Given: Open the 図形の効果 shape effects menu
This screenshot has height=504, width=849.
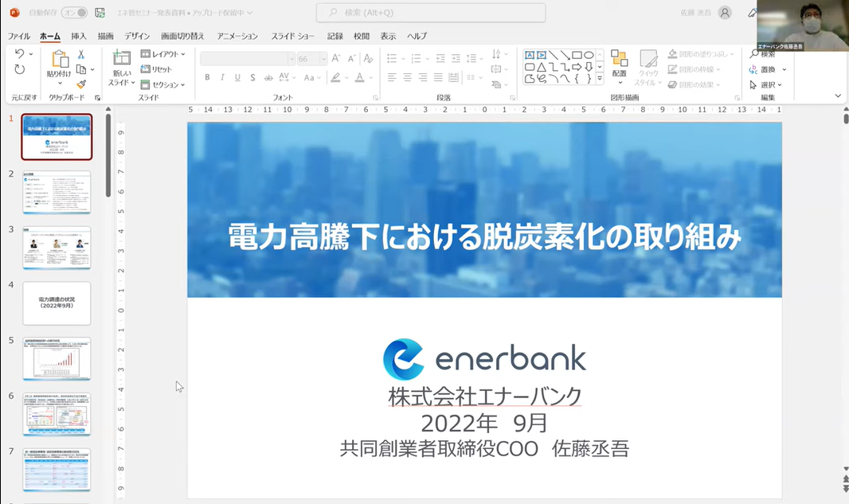Looking at the screenshot, I should coord(694,84).
